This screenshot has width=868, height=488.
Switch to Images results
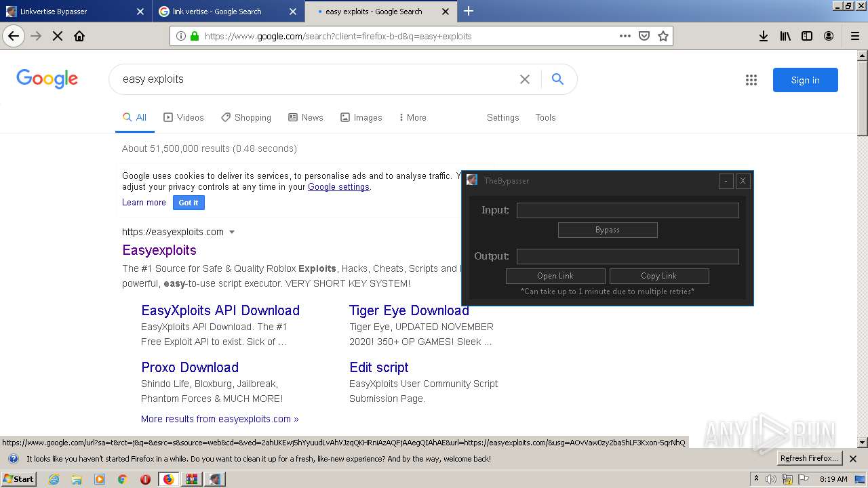point(361,117)
